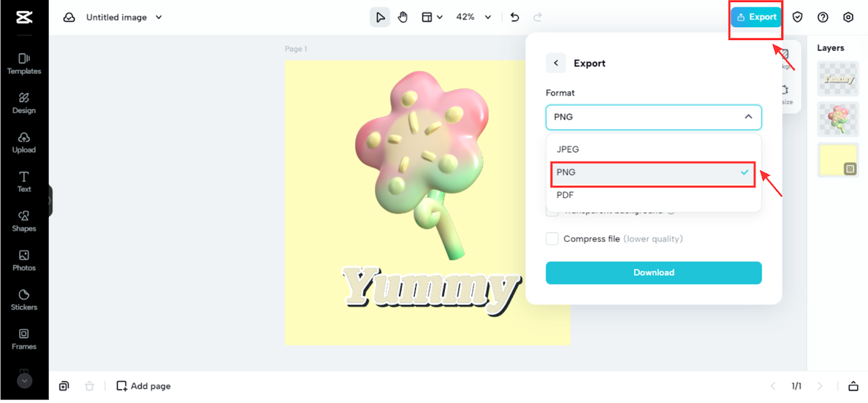Select the yellow background layer thumbnail
Viewport: 868px width, 403px height.
pos(838,159)
